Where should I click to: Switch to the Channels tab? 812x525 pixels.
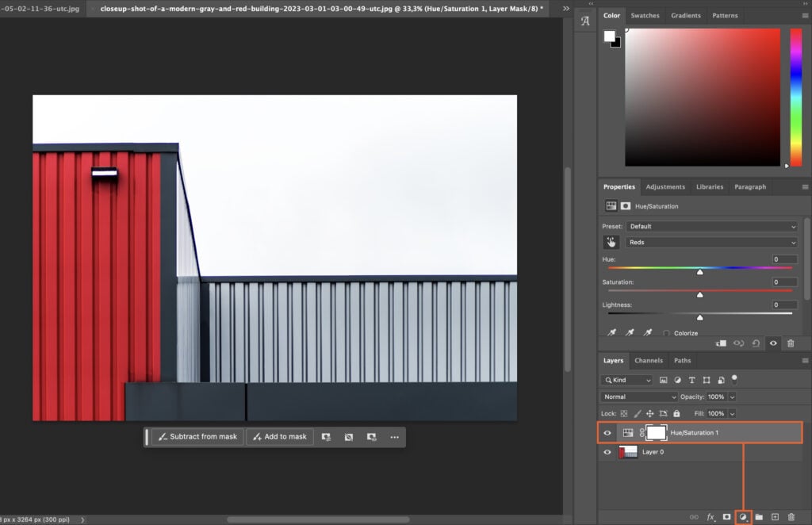649,360
